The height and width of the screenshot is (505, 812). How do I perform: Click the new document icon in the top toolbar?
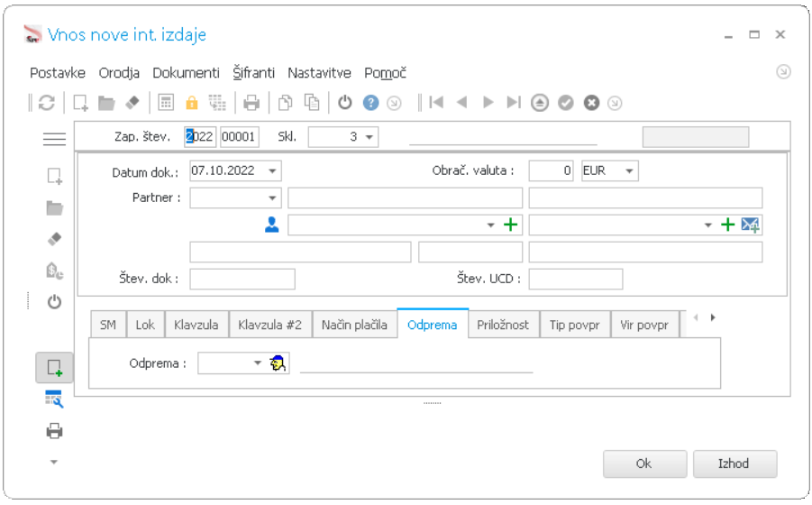click(80, 103)
